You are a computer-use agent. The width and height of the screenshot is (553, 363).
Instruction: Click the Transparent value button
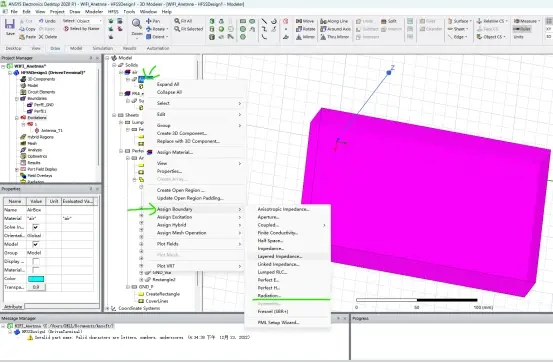[x=36, y=287]
